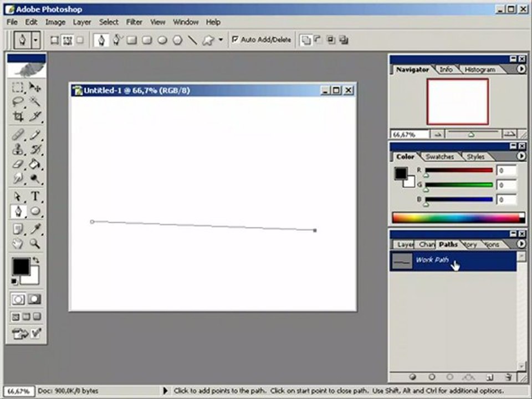
Task: Switch to Standard Screen mode
Action: pyautogui.click(x=16, y=317)
